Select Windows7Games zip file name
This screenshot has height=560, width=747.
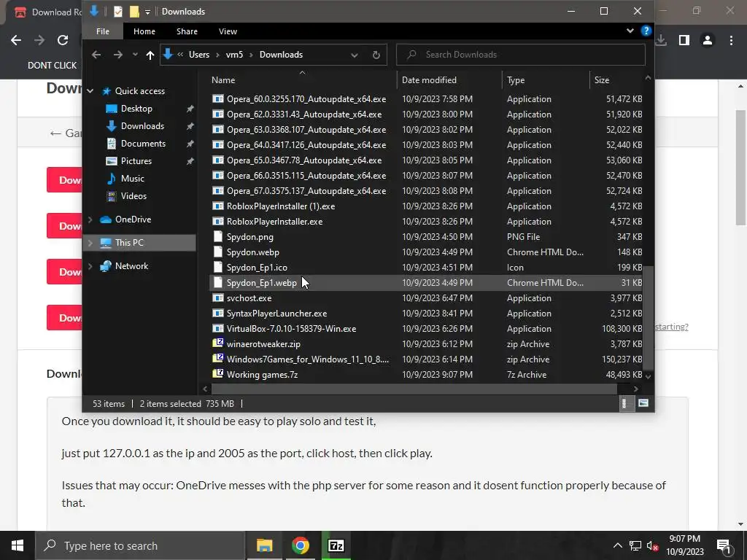[308, 359]
